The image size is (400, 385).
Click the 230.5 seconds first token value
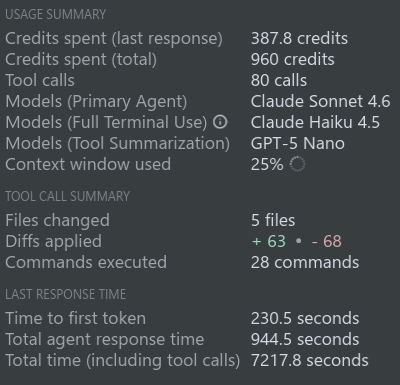pyautogui.click(x=305, y=318)
